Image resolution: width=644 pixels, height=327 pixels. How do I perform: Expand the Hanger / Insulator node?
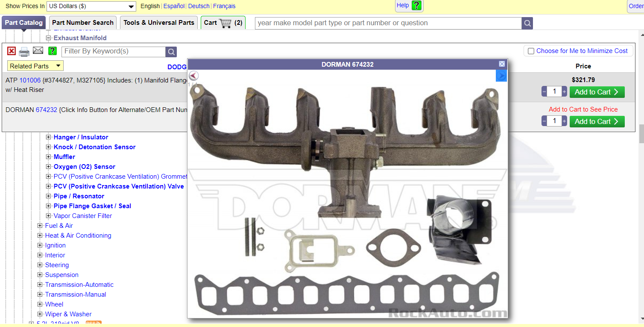48,137
